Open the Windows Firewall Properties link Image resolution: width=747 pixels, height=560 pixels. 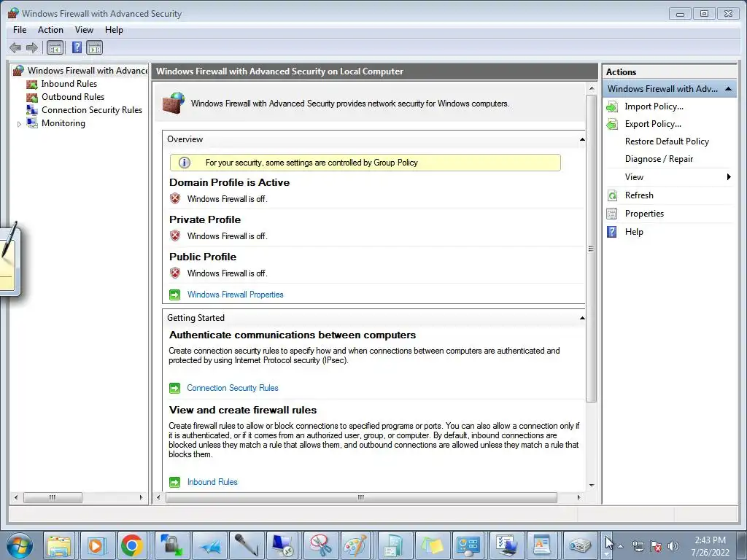click(236, 295)
